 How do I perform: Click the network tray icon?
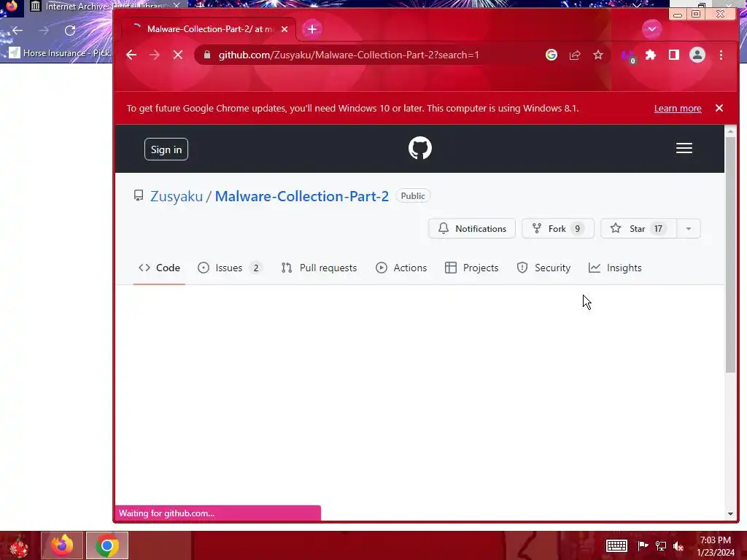click(661, 545)
